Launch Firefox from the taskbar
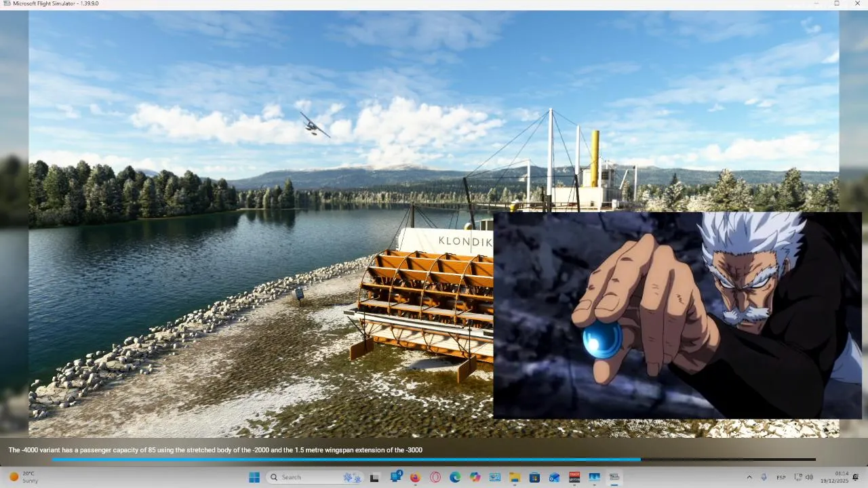This screenshot has width=868, height=488. (x=415, y=477)
